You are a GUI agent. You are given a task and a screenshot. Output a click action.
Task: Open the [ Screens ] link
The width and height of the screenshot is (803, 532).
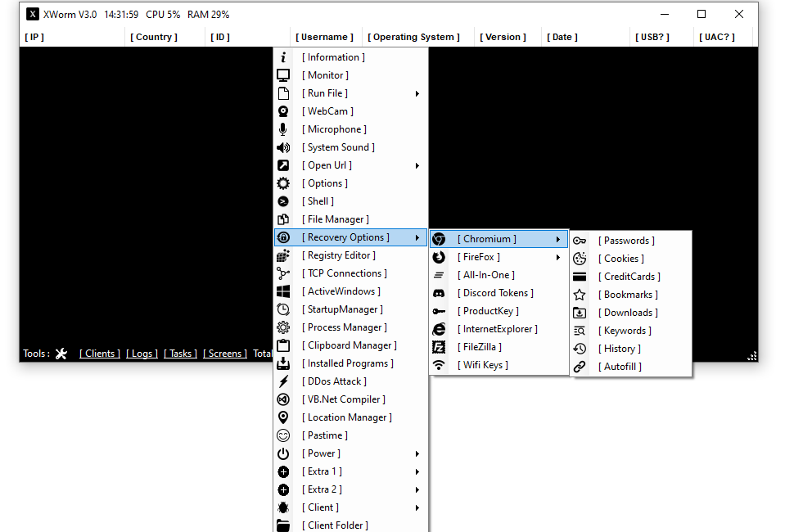click(x=225, y=354)
